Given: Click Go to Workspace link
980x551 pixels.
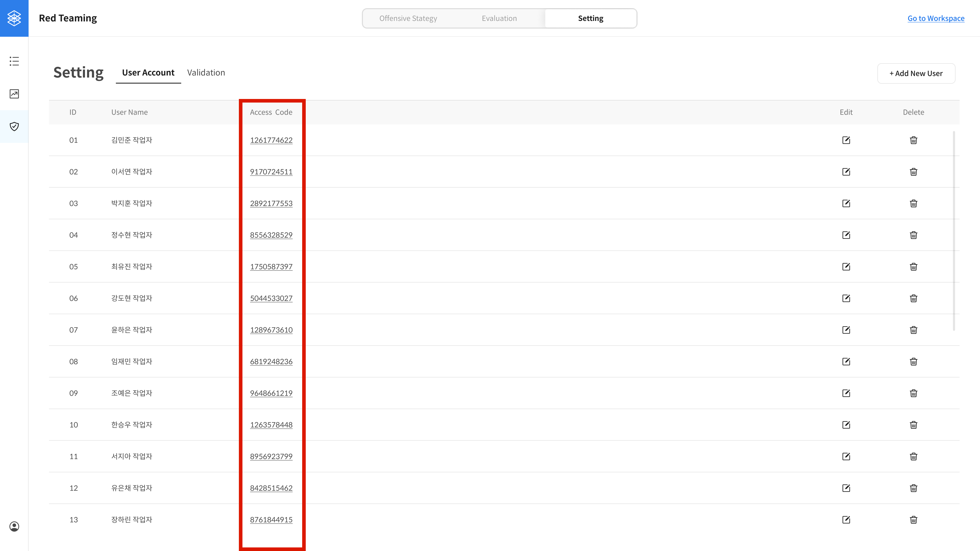Looking at the screenshot, I should 936,18.
